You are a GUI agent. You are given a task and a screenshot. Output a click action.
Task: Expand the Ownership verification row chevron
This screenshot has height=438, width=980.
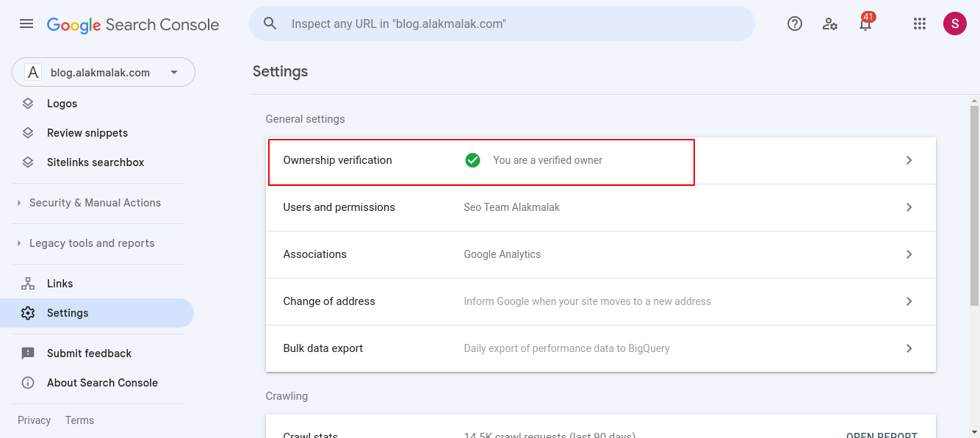click(x=909, y=160)
